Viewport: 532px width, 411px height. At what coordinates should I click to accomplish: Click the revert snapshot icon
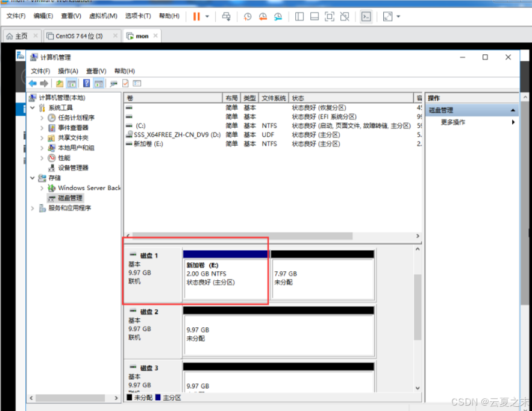pos(263,16)
